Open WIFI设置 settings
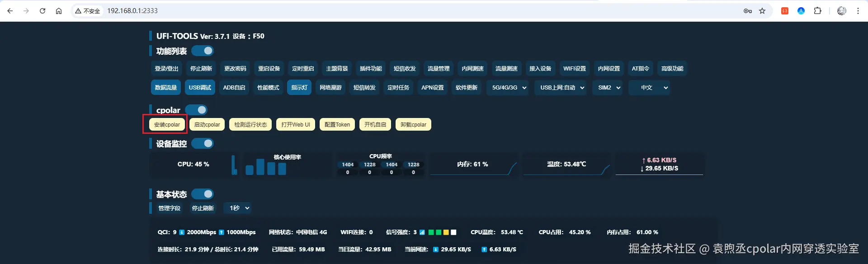 click(575, 68)
